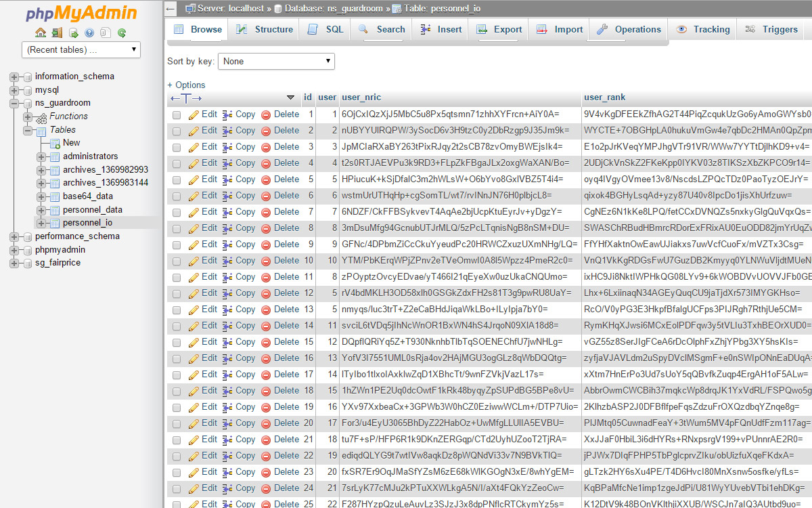This screenshot has height=508, width=812.
Task: Click the Home icon in sidebar
Action: click(41, 33)
